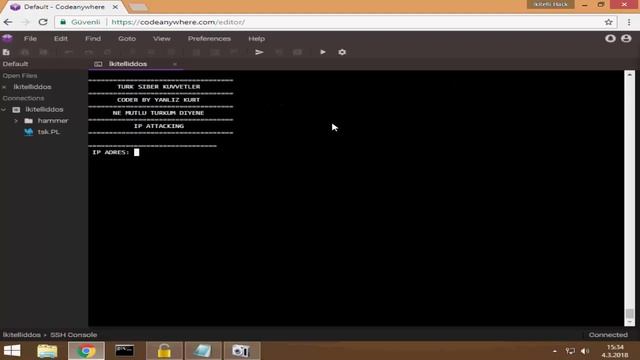The width and height of the screenshot is (640, 360).
Task: Open the Chrome three-dot menu
Action: point(629,22)
